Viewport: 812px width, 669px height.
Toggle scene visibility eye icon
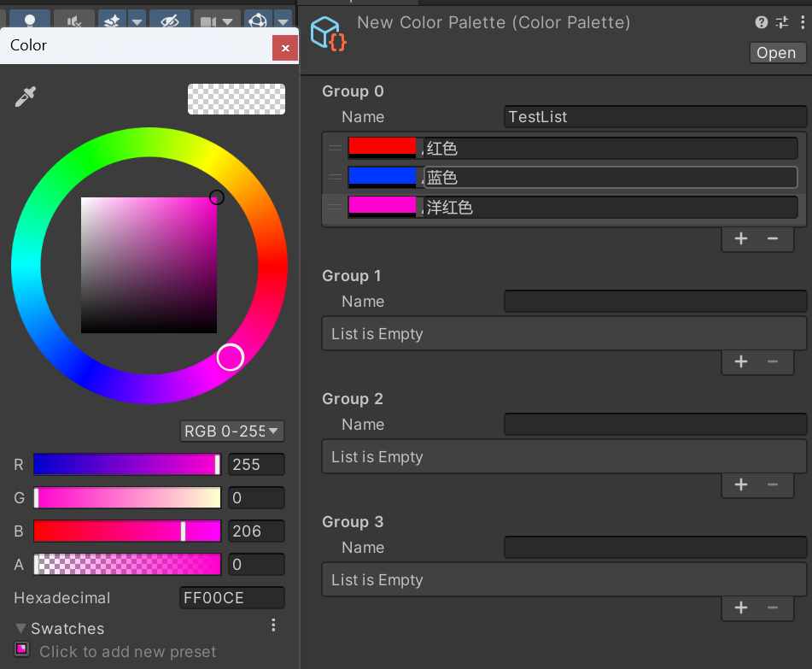(x=170, y=21)
